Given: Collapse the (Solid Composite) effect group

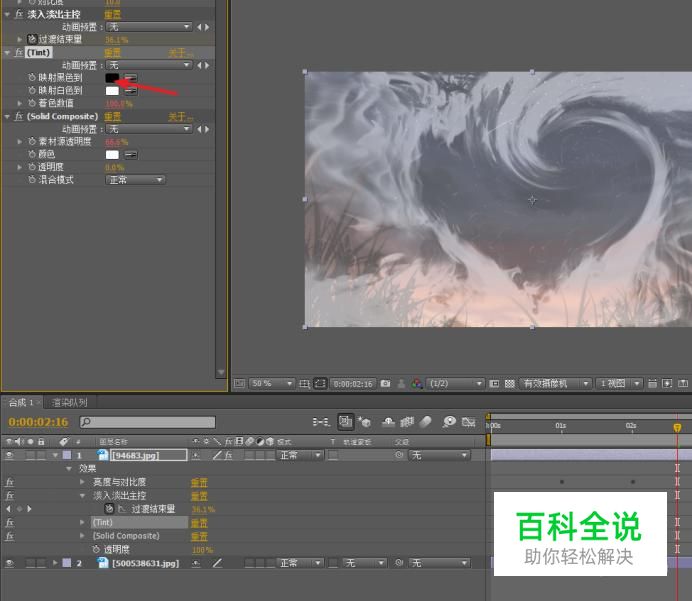Looking at the screenshot, I should tap(7, 116).
